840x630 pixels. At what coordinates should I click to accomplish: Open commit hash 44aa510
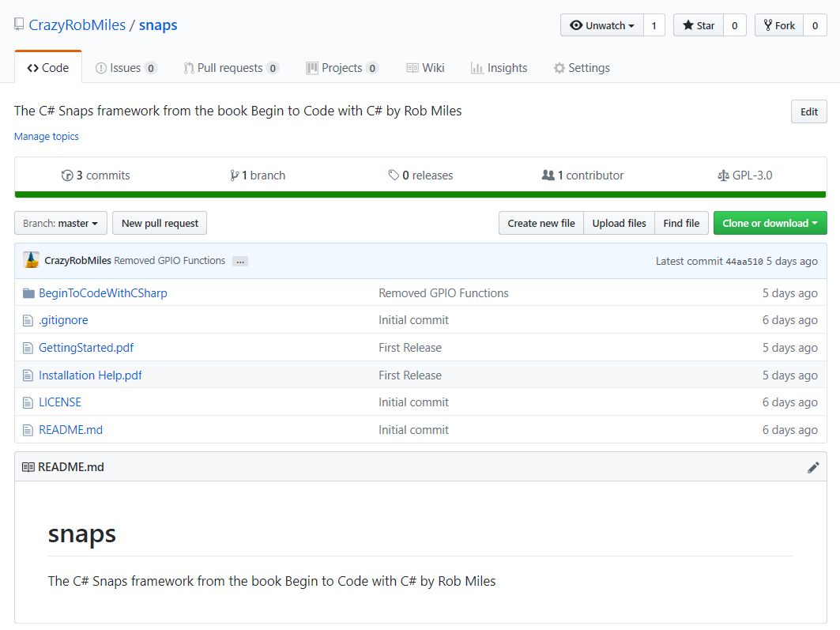click(x=744, y=262)
